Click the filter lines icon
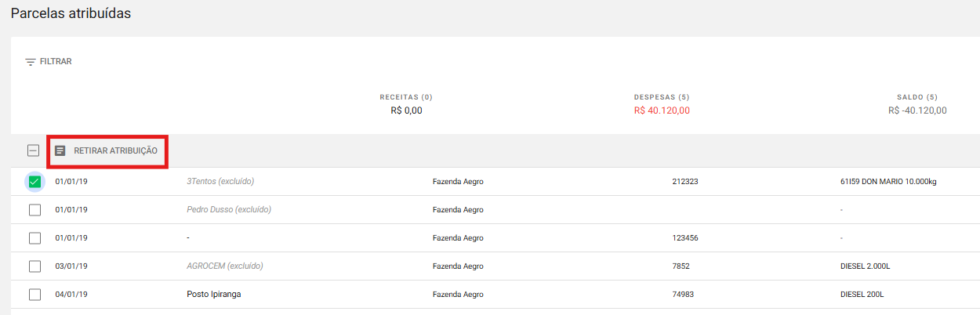The width and height of the screenshot is (980, 315). click(x=31, y=61)
